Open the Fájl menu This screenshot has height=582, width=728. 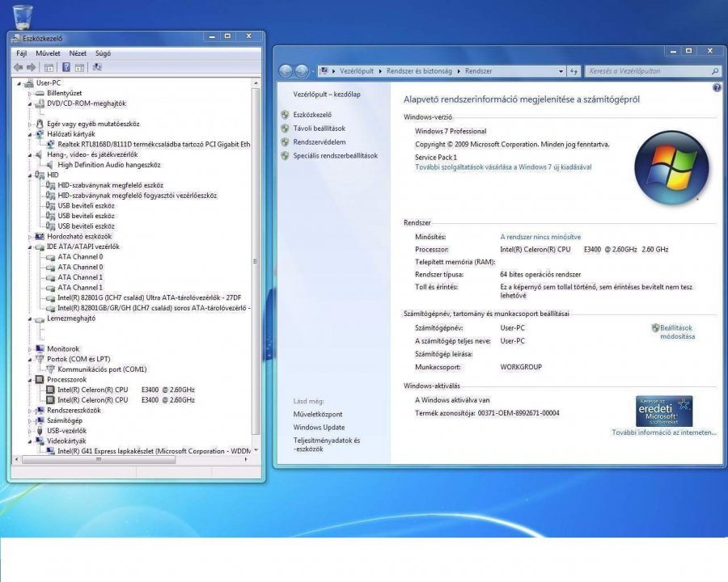21,53
